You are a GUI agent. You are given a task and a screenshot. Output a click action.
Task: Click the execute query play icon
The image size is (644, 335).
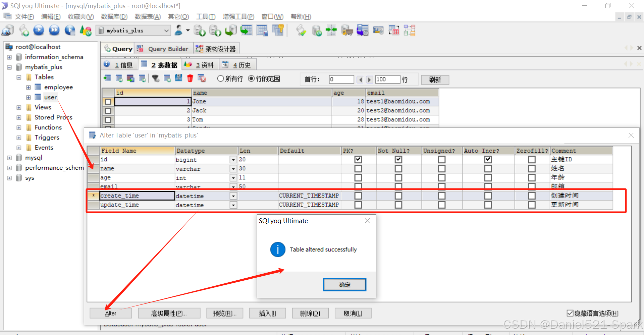[x=39, y=31]
